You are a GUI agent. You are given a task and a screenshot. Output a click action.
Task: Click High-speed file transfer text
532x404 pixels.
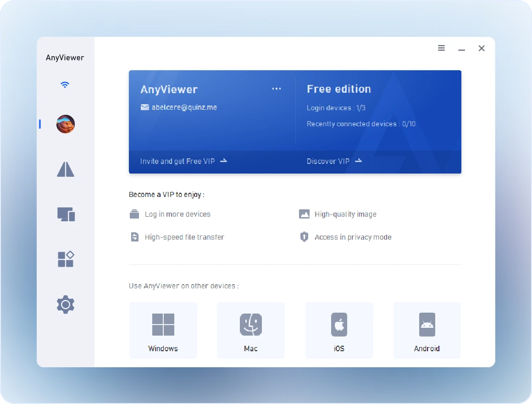click(184, 237)
